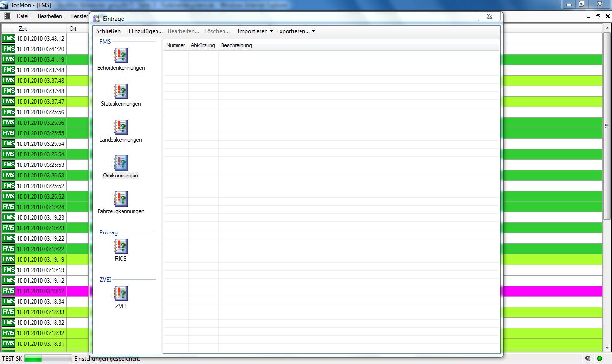This screenshot has height=364, width=612.
Task: Click the main window vertical scrollbar
Action: pyautogui.click(x=608, y=143)
